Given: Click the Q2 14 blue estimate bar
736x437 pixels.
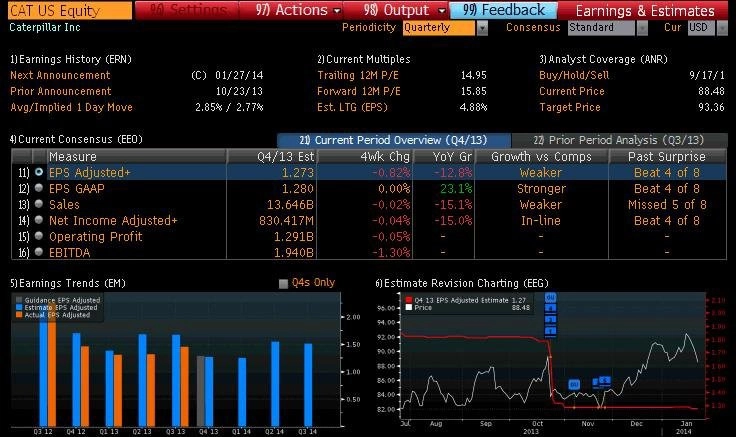Looking at the screenshot, I should point(275,384).
